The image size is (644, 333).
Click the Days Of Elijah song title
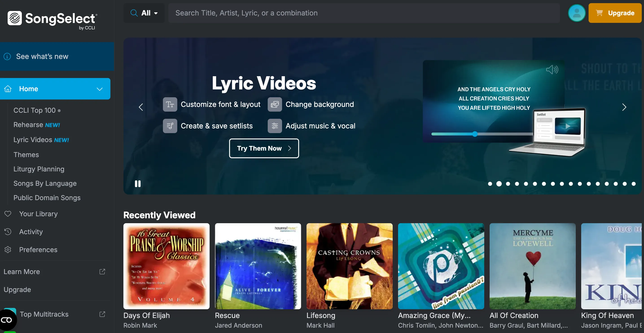[x=147, y=316]
